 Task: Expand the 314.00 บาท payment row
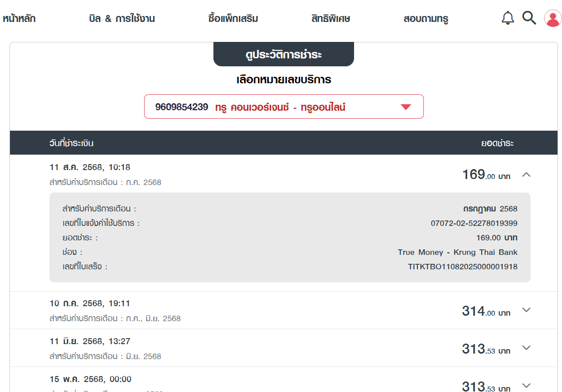point(526,310)
